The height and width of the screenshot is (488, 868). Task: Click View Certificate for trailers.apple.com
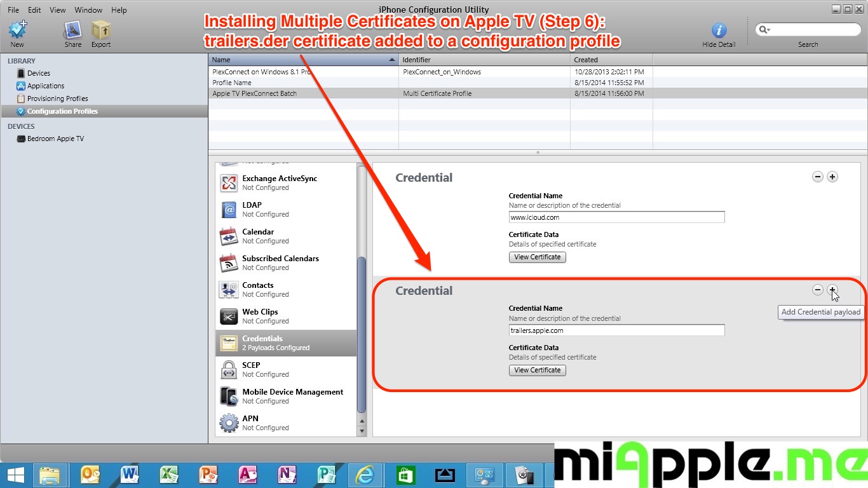[537, 370]
